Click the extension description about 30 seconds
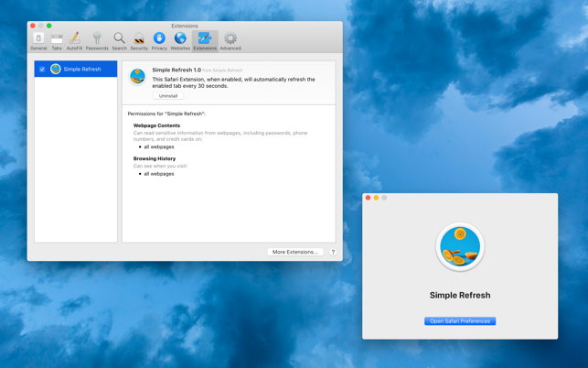This screenshot has width=588, height=368. pos(233,82)
